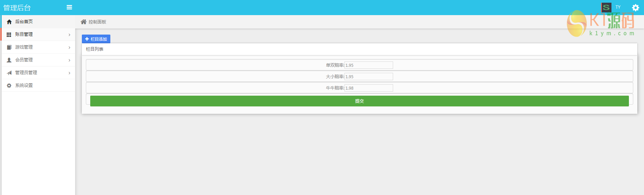The height and width of the screenshot is (195, 644).
Task: Click the person icon beside 会员管理
Action: click(x=9, y=60)
